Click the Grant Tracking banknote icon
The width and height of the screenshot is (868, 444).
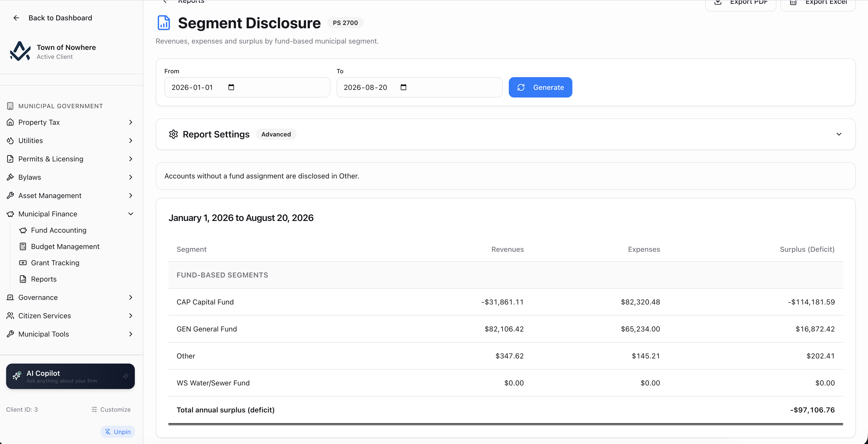tap(23, 263)
